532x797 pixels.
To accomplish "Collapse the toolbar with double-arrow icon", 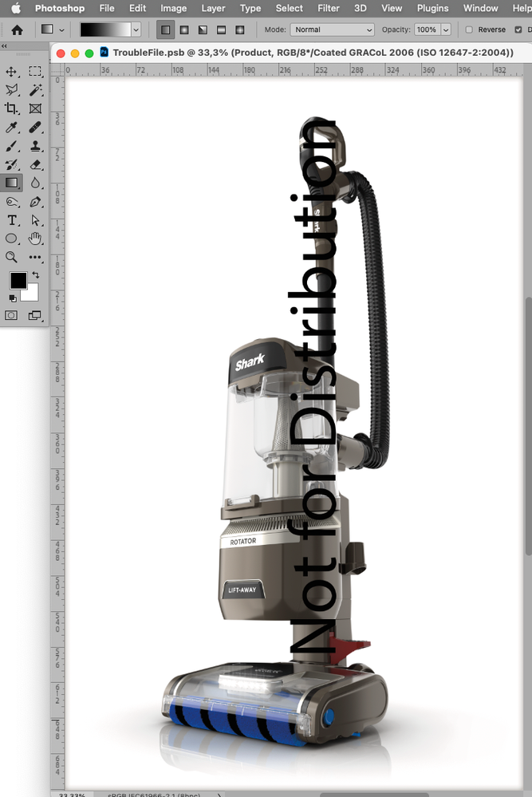I will click(5, 45).
